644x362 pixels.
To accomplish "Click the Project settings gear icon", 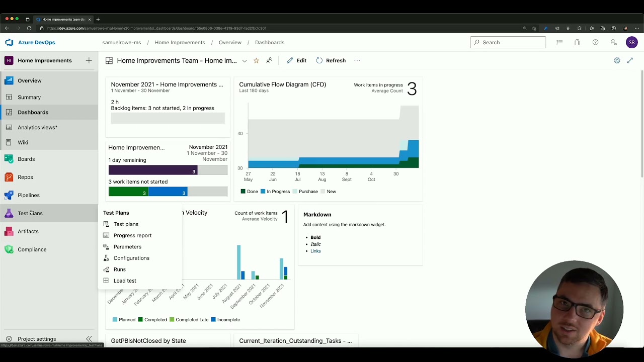I will 9,339.
